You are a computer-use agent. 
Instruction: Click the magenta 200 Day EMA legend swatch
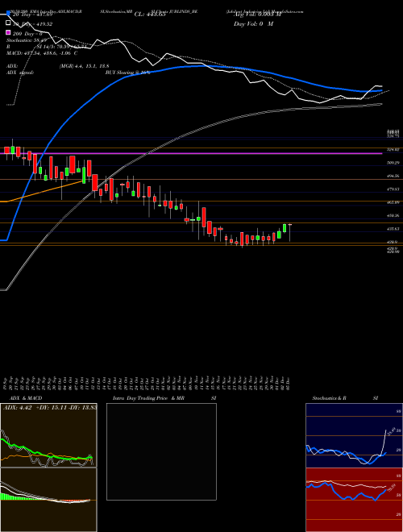[x=8, y=32]
